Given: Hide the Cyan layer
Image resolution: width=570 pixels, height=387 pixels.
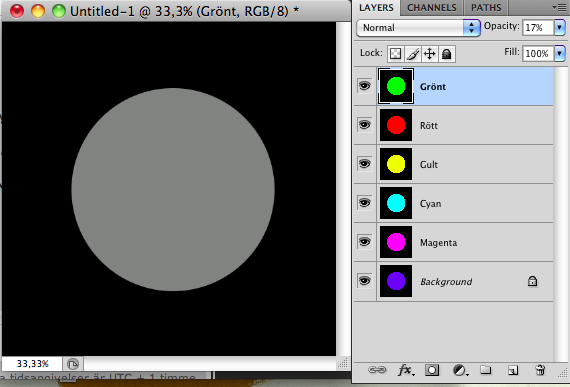Looking at the screenshot, I should point(365,202).
